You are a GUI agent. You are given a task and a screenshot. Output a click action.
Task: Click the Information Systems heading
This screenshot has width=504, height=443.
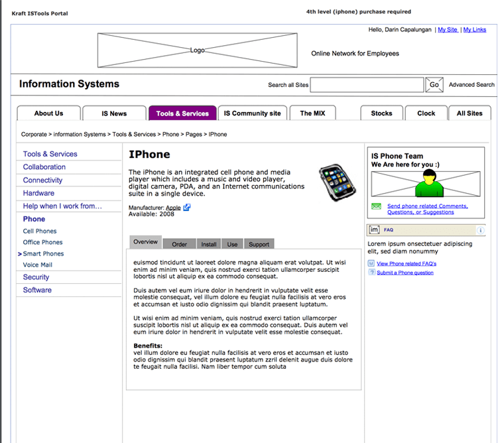(69, 84)
